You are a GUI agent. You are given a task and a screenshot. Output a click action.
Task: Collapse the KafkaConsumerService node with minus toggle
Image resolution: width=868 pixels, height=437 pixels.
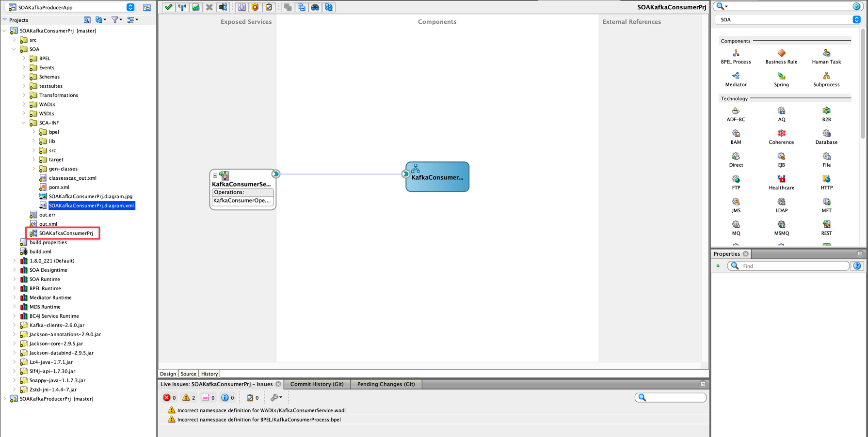pos(215,176)
